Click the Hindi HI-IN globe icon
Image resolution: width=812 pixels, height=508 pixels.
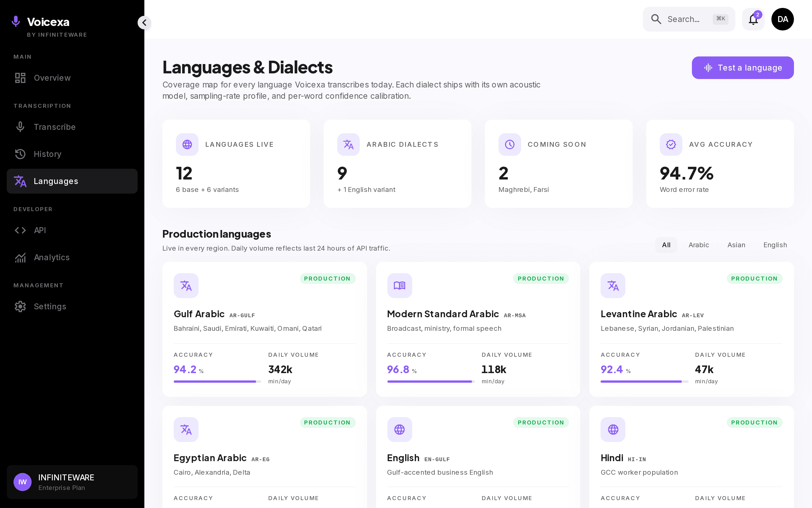point(613,429)
